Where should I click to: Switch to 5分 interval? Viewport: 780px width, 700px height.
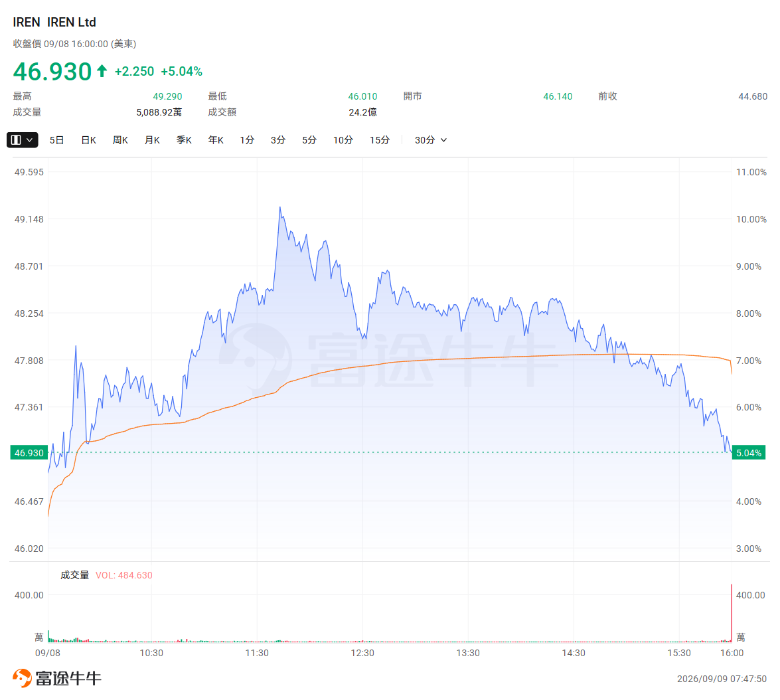pyautogui.click(x=309, y=140)
